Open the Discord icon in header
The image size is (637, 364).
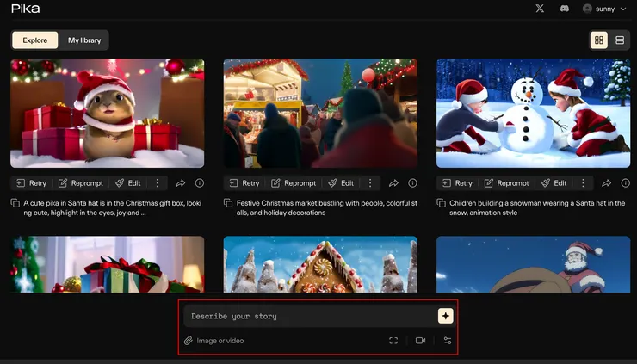[x=565, y=9]
